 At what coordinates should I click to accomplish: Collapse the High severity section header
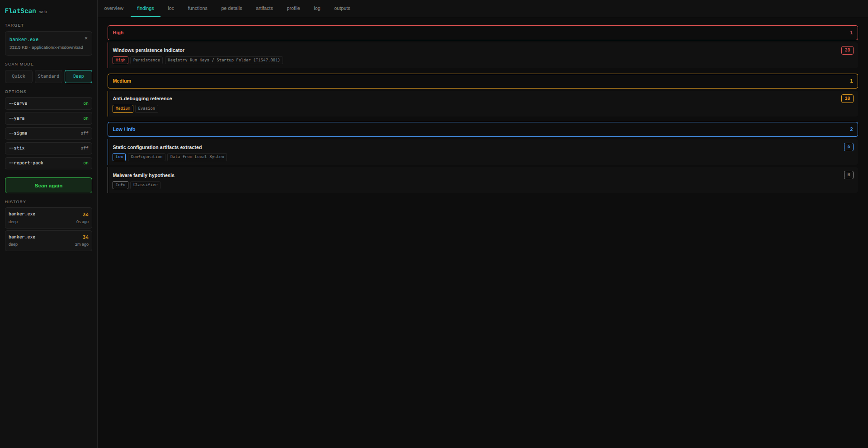tap(482, 33)
